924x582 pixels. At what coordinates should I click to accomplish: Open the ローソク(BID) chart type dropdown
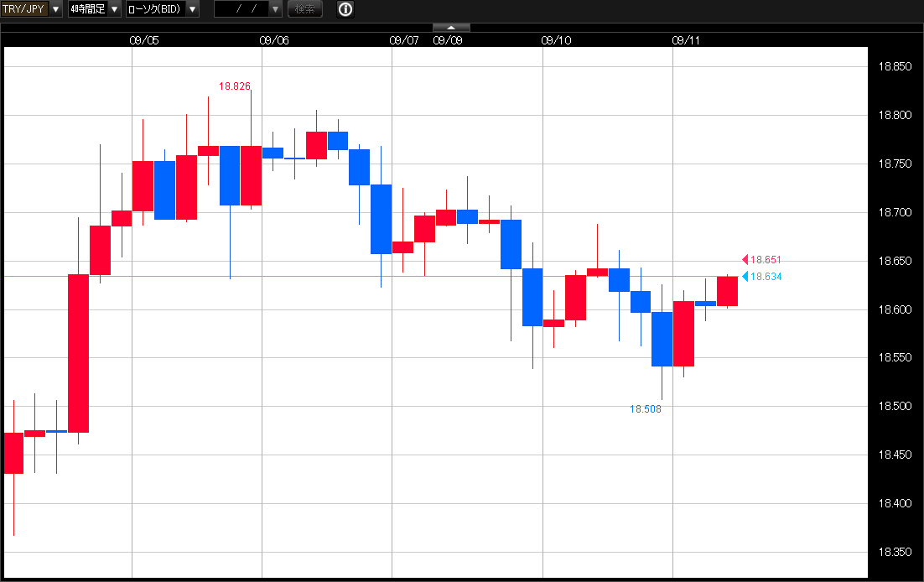coord(162,9)
